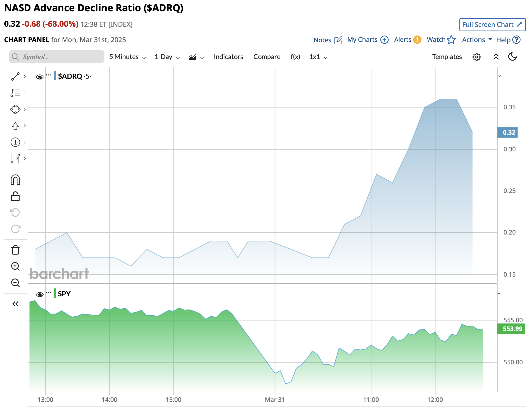The width and height of the screenshot is (532, 408).
Task: Toggle SPY pane visibility eye icon
Action: tap(40, 294)
